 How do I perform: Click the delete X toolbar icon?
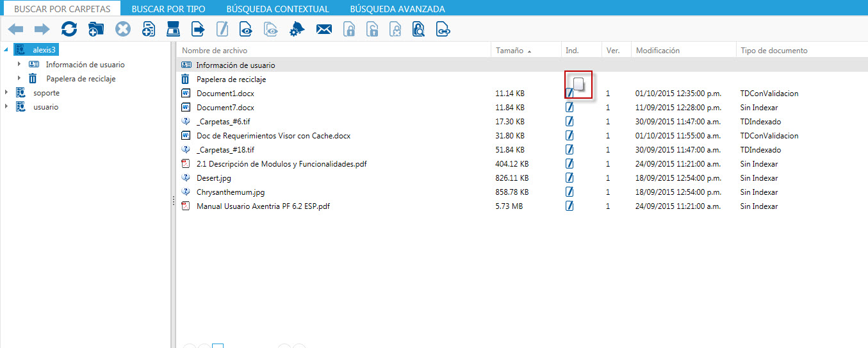(123, 29)
